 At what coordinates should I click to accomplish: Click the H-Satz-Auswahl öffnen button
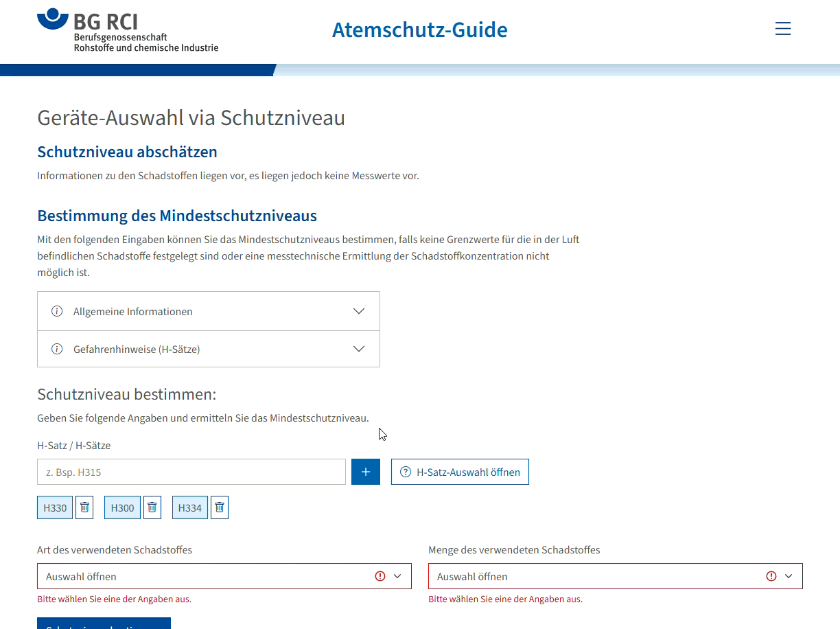[460, 472]
